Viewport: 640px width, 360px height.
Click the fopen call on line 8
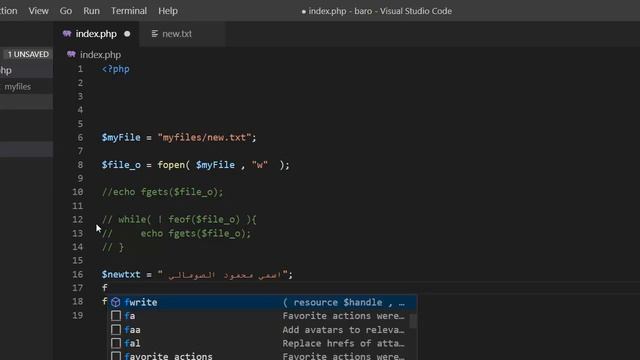(171, 165)
